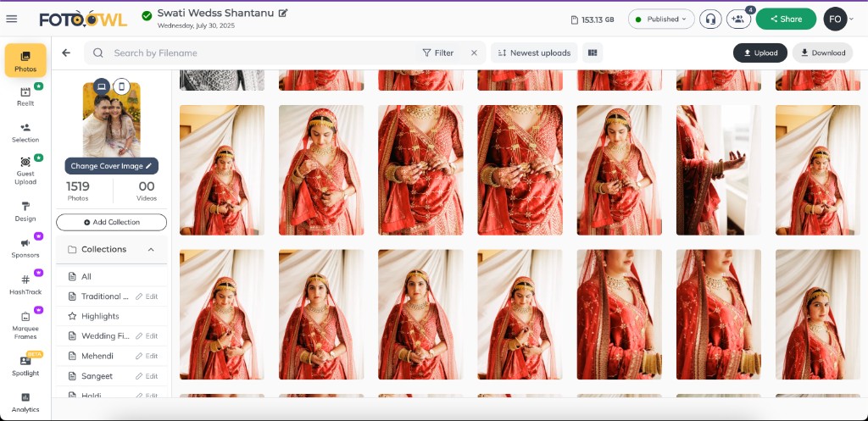Open the Newest uploads sort dropdown
The height and width of the screenshot is (421, 868).
coord(534,53)
